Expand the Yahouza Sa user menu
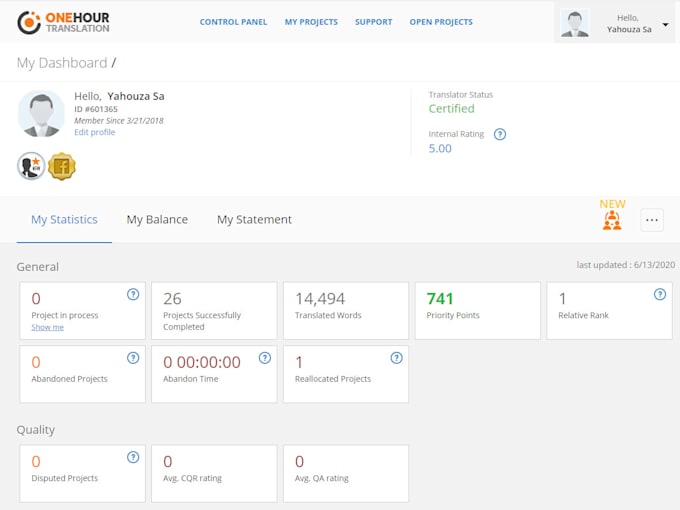Screen dimensions: 680x510 coord(666,24)
